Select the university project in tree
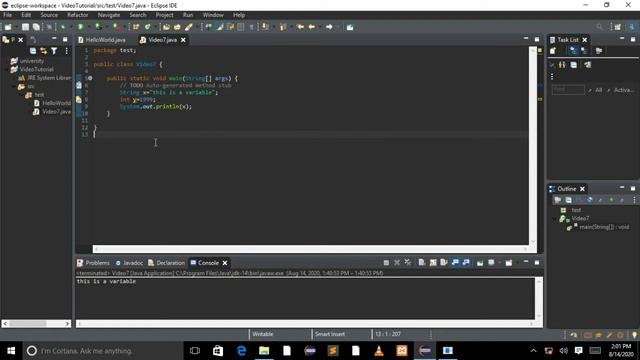Viewport: 640px width, 360px height. coord(31,61)
